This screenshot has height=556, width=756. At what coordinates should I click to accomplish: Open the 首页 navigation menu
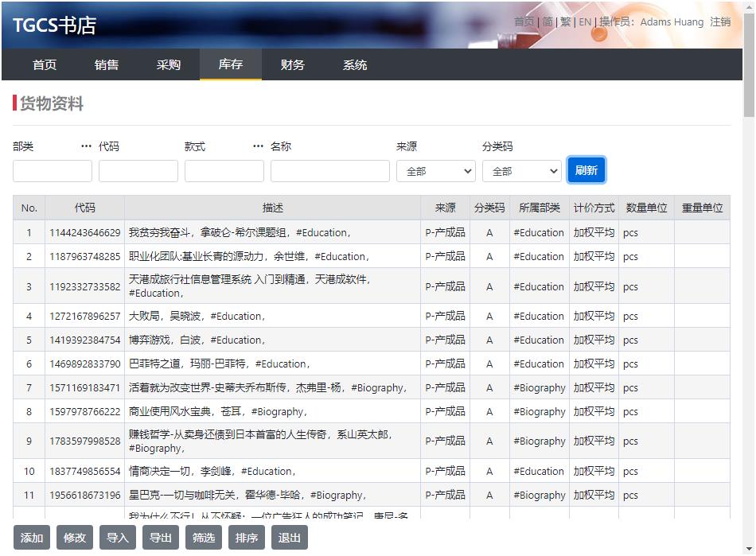45,64
